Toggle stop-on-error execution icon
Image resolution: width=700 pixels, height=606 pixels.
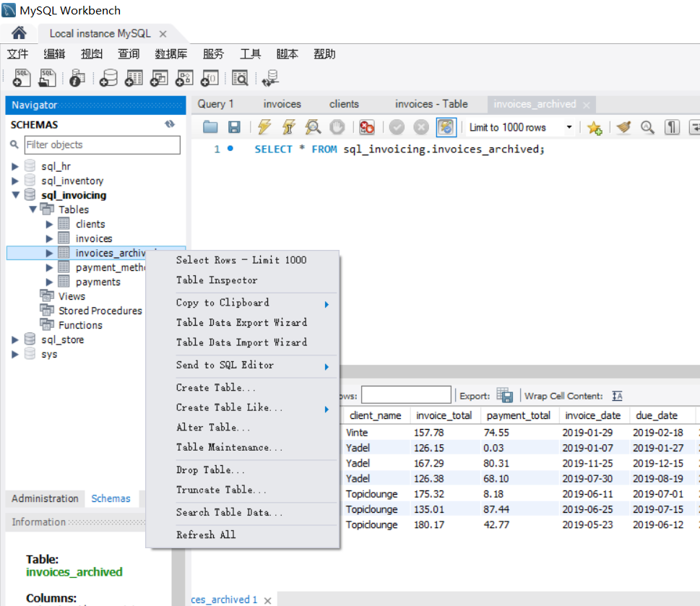(x=366, y=128)
